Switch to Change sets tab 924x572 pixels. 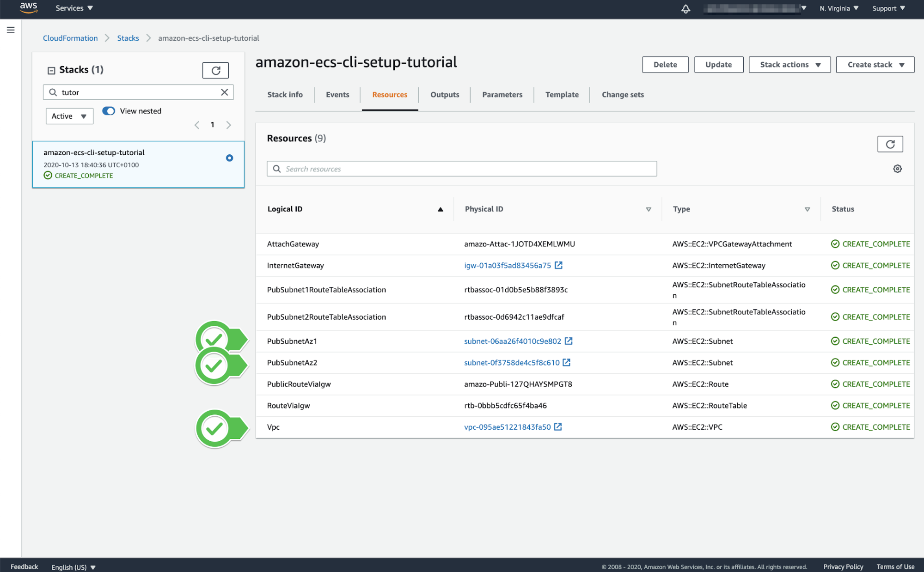(x=623, y=94)
